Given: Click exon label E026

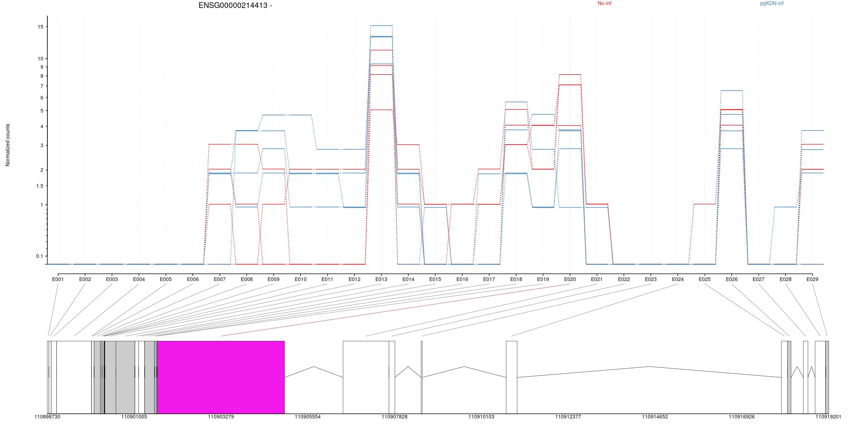Looking at the screenshot, I should tap(732, 279).
